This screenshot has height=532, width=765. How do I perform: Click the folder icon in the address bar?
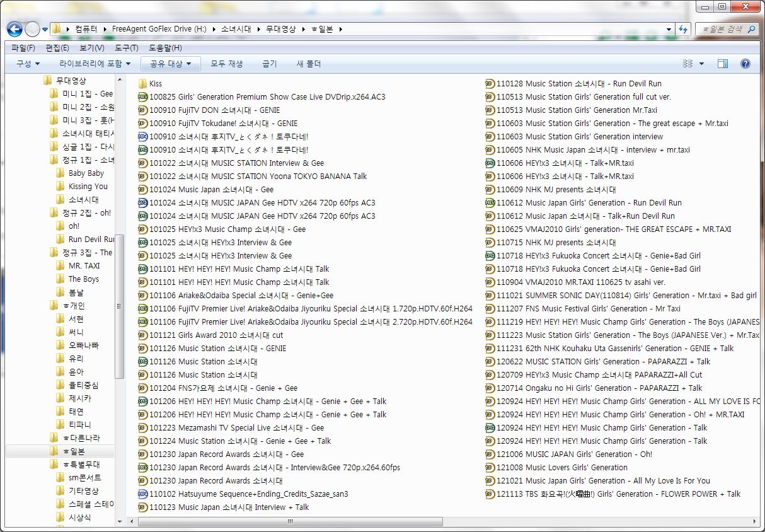(x=56, y=29)
